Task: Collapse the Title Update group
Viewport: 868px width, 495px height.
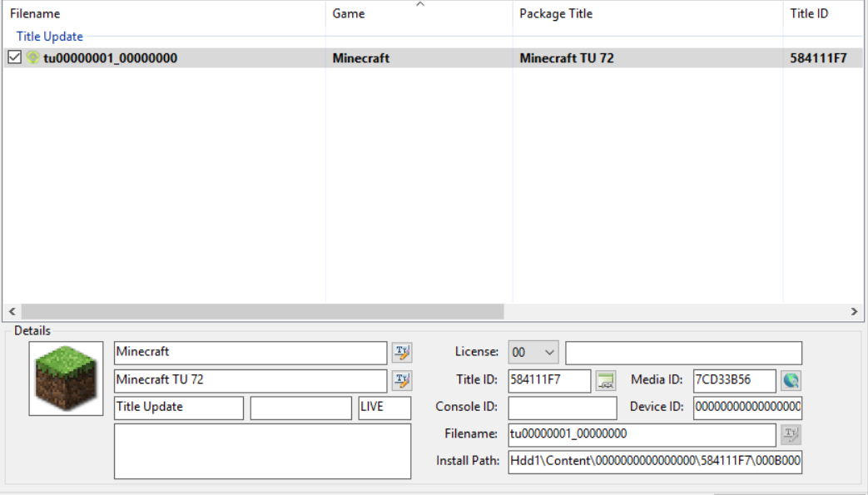Action: [x=50, y=37]
